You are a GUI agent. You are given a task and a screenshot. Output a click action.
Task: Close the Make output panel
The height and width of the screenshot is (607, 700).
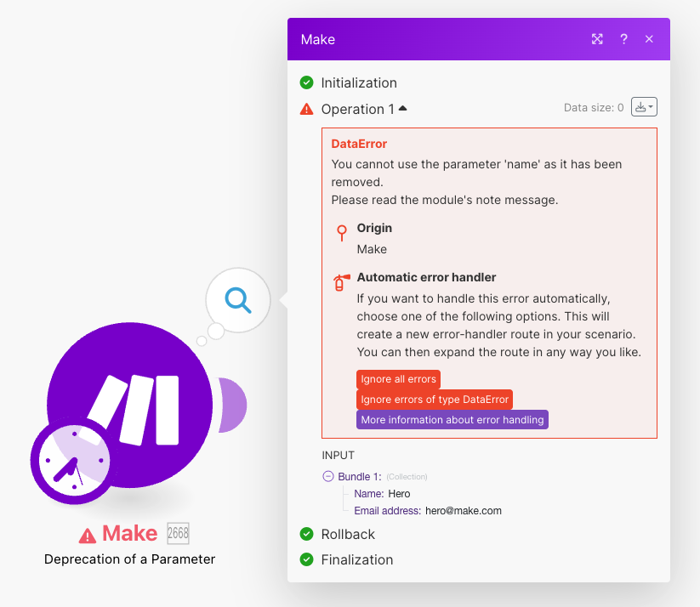point(649,39)
